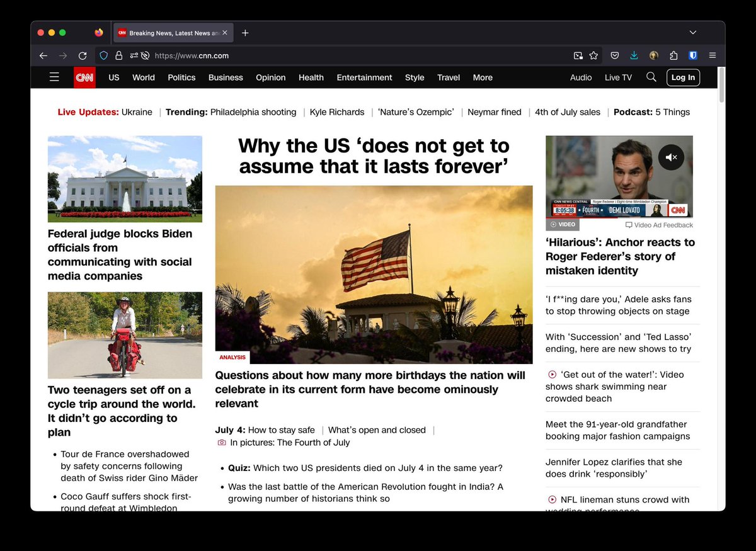
Task: Open 'How to stay safe' July 4 link
Action: [282, 430]
